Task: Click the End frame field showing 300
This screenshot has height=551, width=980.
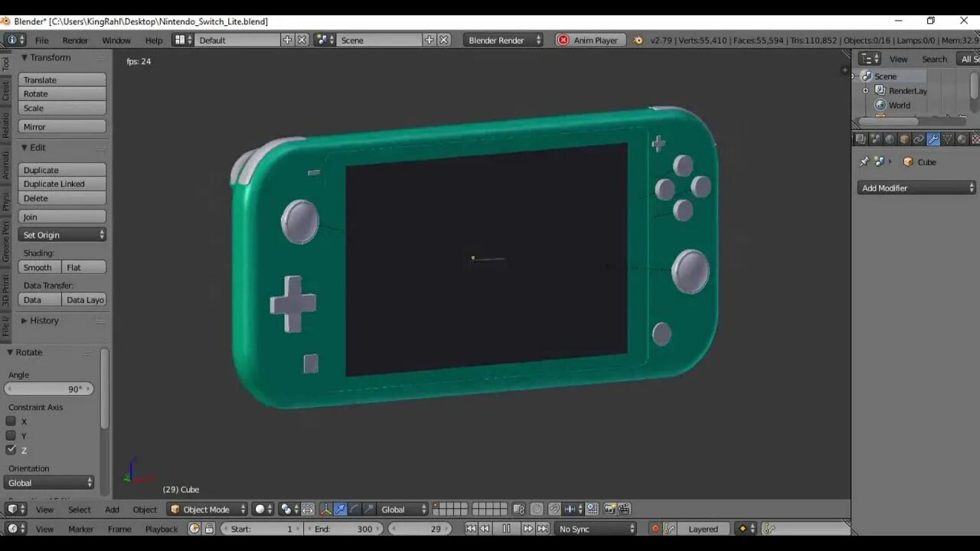Action: (344, 529)
